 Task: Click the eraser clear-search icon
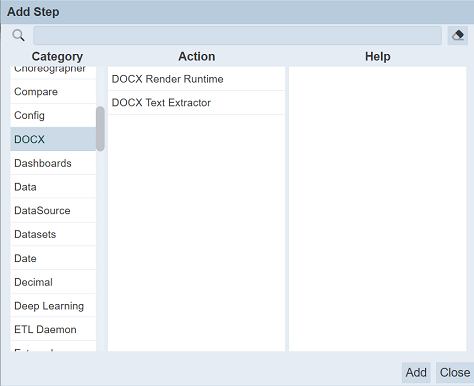click(x=458, y=35)
